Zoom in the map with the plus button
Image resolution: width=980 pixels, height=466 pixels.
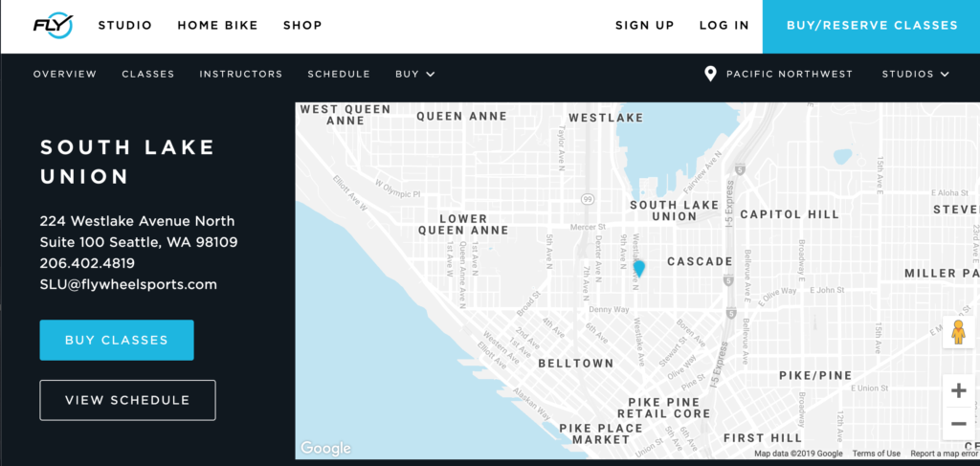[x=958, y=391]
